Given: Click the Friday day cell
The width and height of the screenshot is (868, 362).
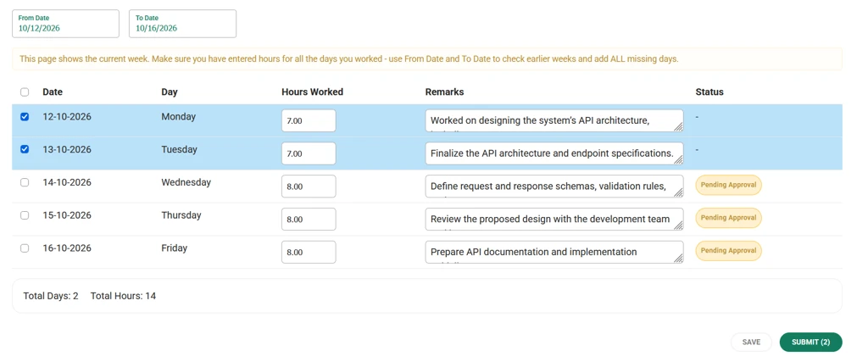Looking at the screenshot, I should click(175, 248).
